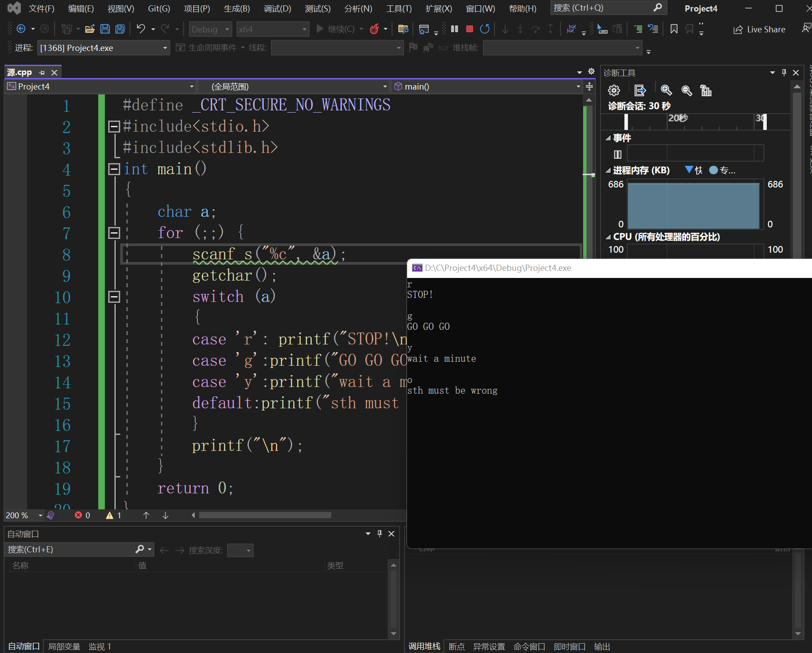Click the Live Share button
The image size is (812, 653).
tap(759, 30)
